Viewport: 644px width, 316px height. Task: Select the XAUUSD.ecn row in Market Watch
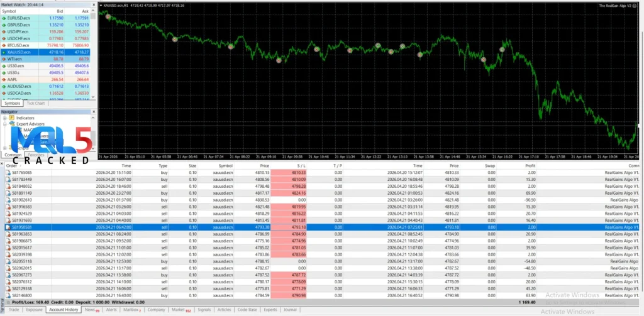tap(45, 52)
